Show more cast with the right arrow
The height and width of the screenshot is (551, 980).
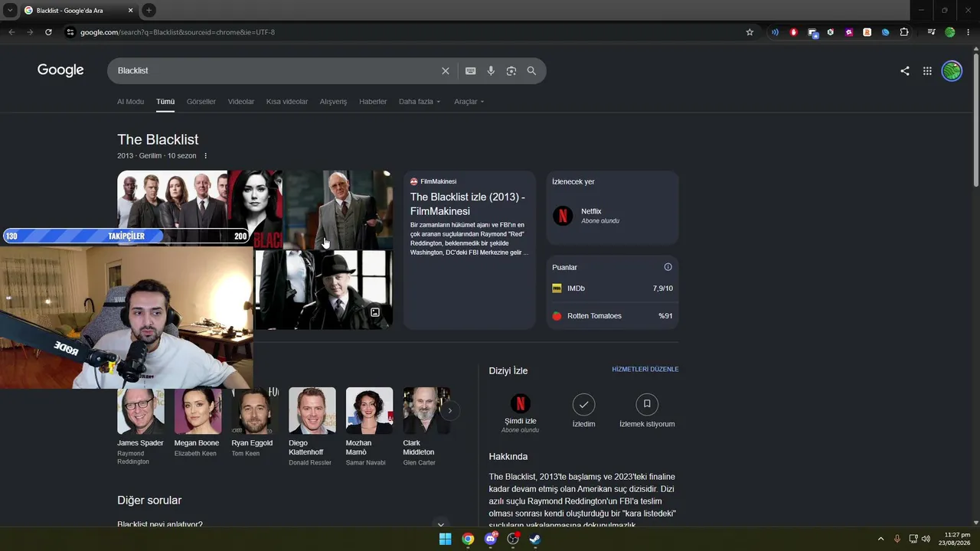point(450,411)
